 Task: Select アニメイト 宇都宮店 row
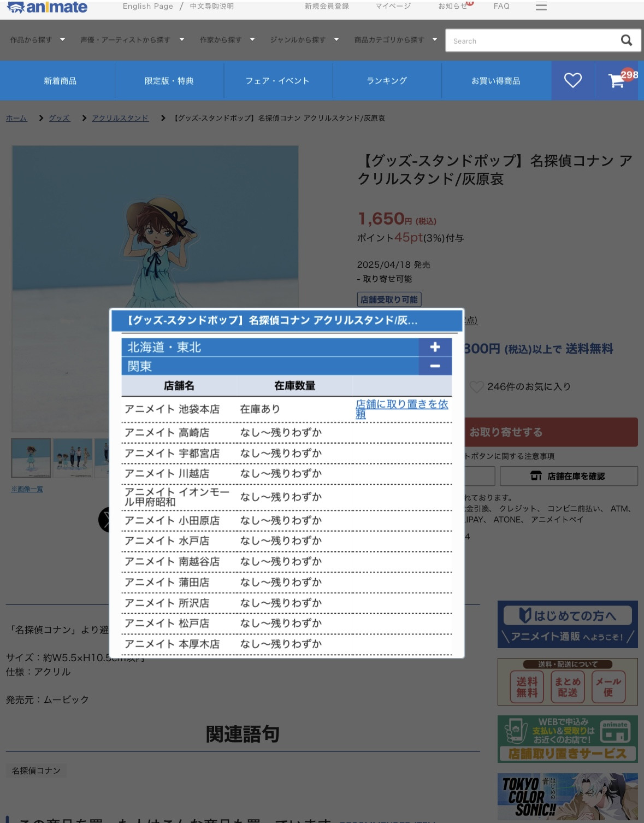[x=287, y=453]
